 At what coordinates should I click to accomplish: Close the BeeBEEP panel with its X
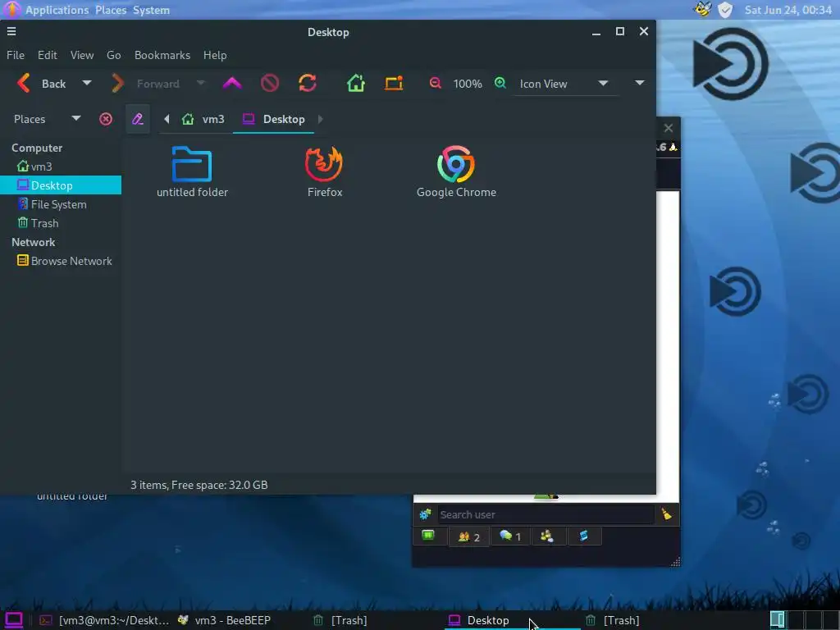click(668, 128)
